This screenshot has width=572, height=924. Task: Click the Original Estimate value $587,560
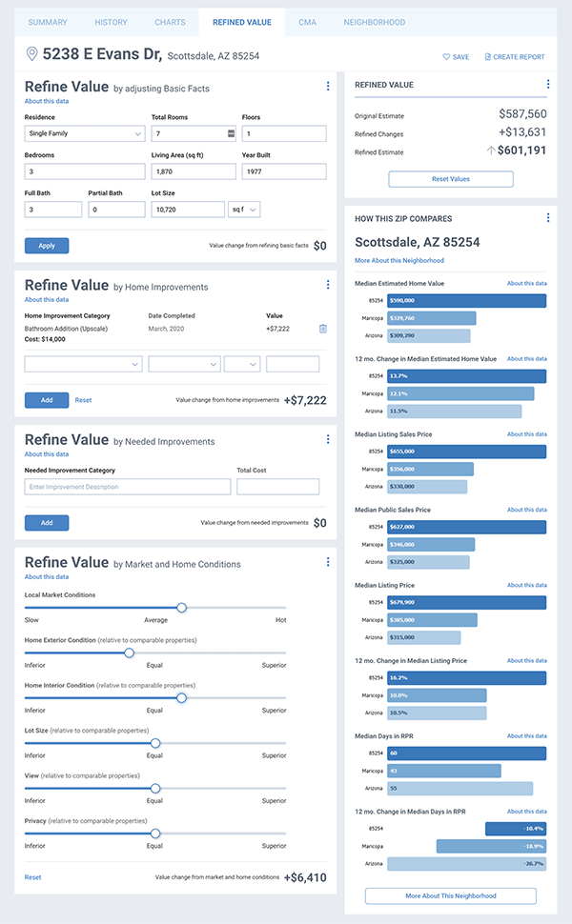coord(522,113)
